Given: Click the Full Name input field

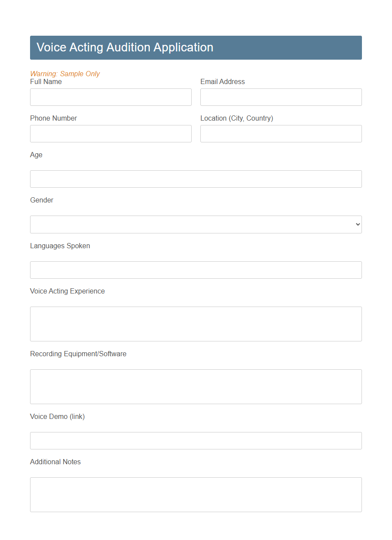Looking at the screenshot, I should (x=111, y=97).
